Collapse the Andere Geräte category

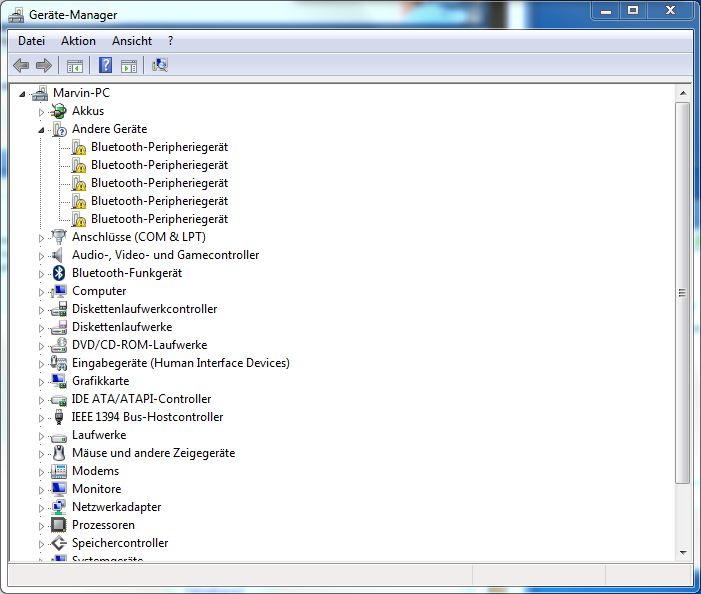click(x=41, y=131)
